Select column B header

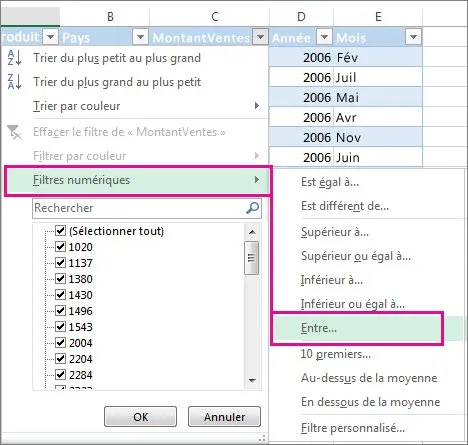(110, 16)
